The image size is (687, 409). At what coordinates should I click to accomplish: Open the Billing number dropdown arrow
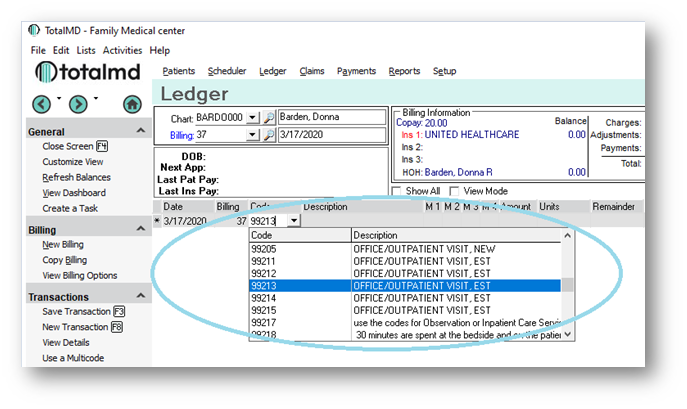[x=252, y=135]
